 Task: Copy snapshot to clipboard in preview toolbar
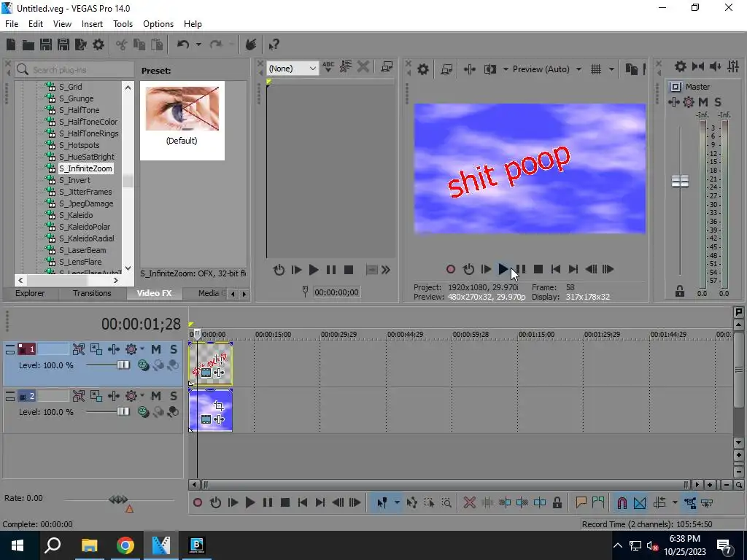tap(632, 69)
